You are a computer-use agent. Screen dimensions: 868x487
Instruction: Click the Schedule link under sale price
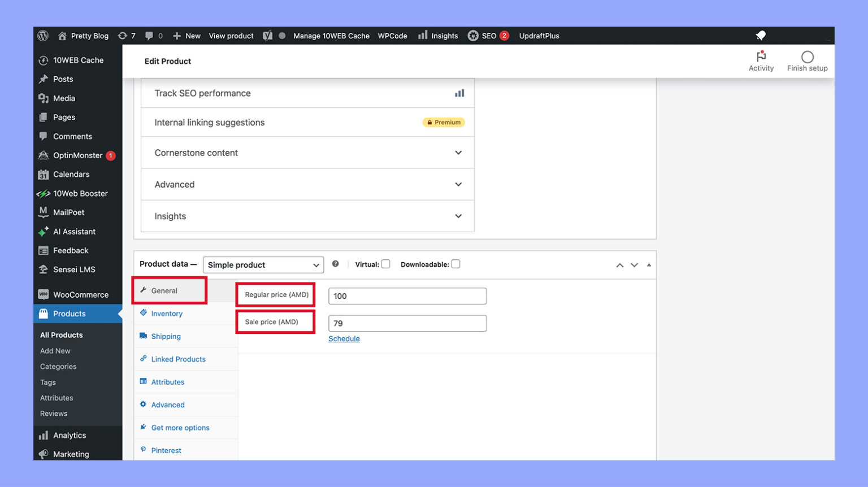click(344, 338)
